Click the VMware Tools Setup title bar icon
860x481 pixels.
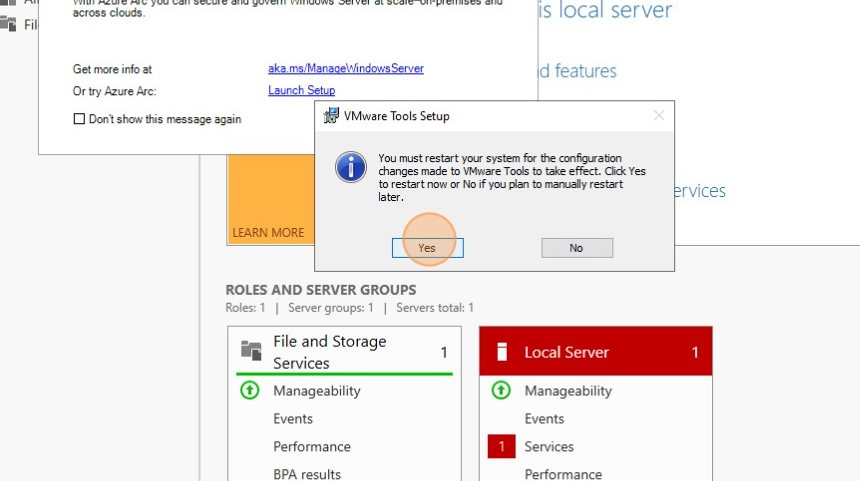pos(331,116)
